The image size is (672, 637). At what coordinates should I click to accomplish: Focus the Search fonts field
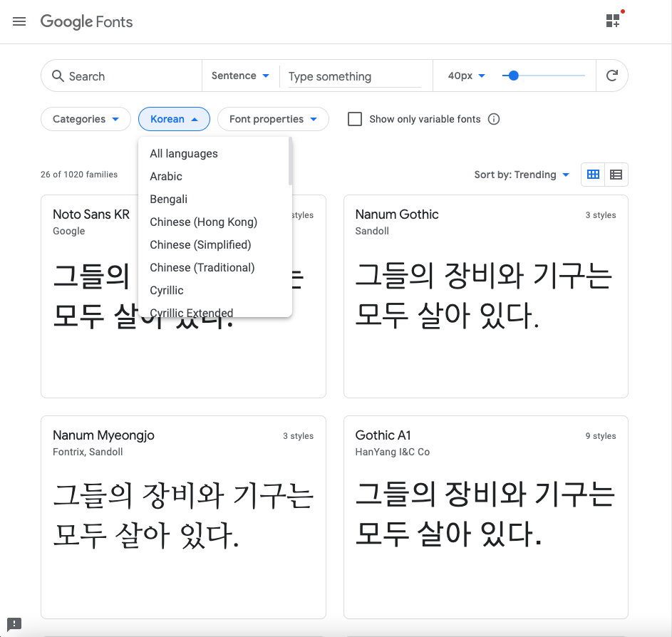point(121,76)
